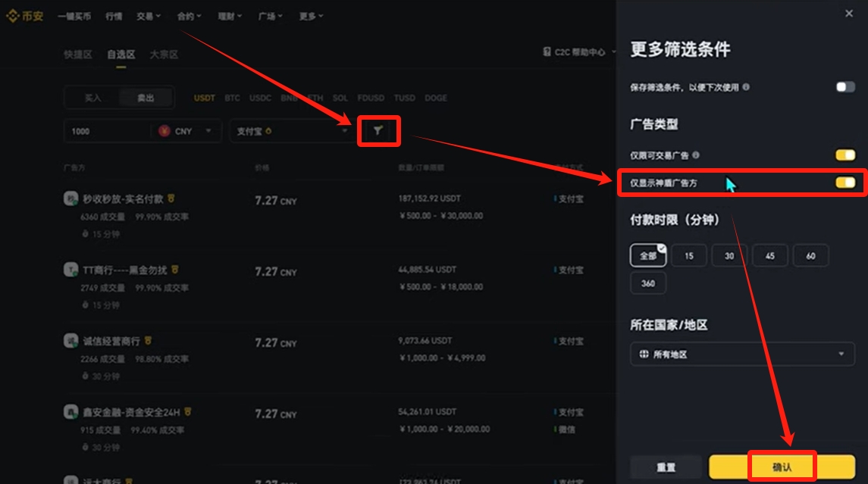Viewport: 868px width, 484px height.
Task: Disable 仅限可交易广告 toggle
Action: pyautogui.click(x=845, y=155)
